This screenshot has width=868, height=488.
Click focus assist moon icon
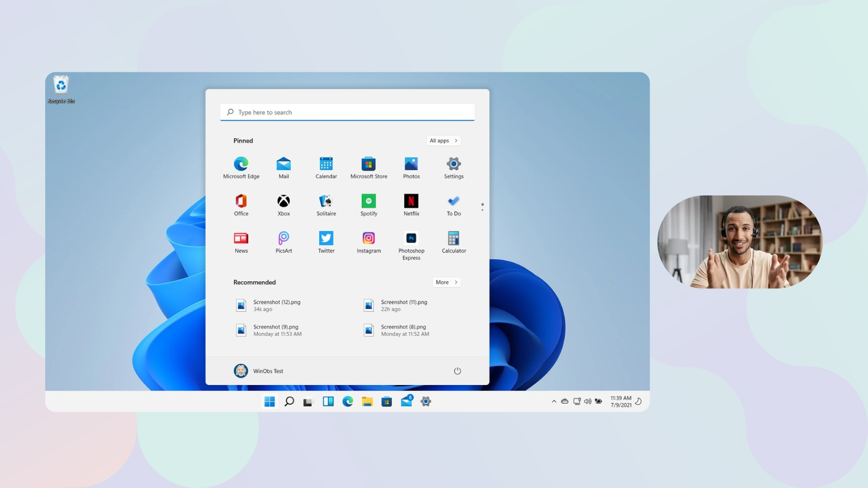(639, 401)
